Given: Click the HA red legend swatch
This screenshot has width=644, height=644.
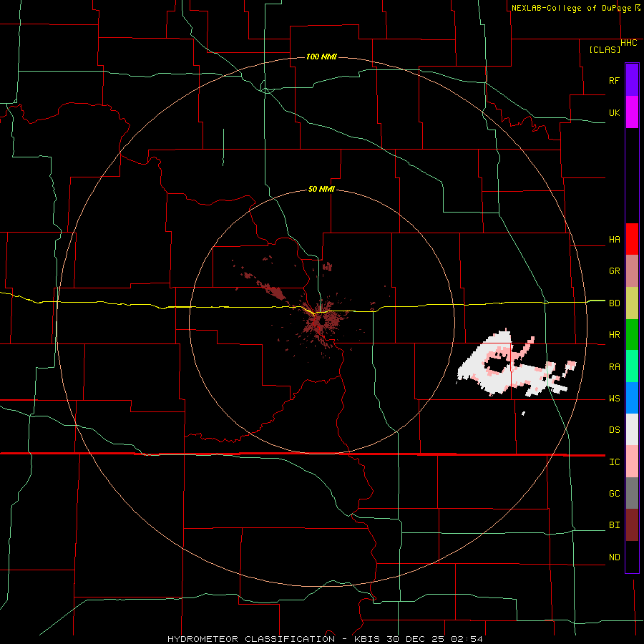Looking at the screenshot, I should [x=632, y=239].
